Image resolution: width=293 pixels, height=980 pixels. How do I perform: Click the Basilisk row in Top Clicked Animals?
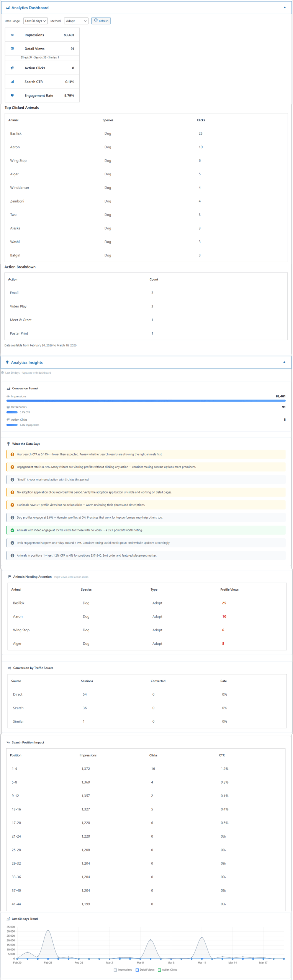click(x=16, y=134)
